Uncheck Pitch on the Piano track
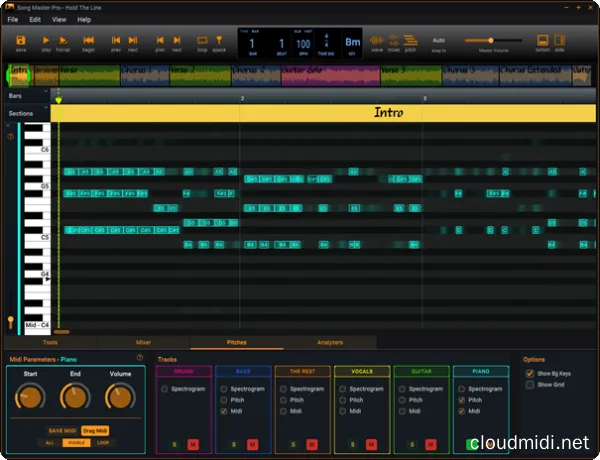The image size is (600, 460). pos(461,400)
